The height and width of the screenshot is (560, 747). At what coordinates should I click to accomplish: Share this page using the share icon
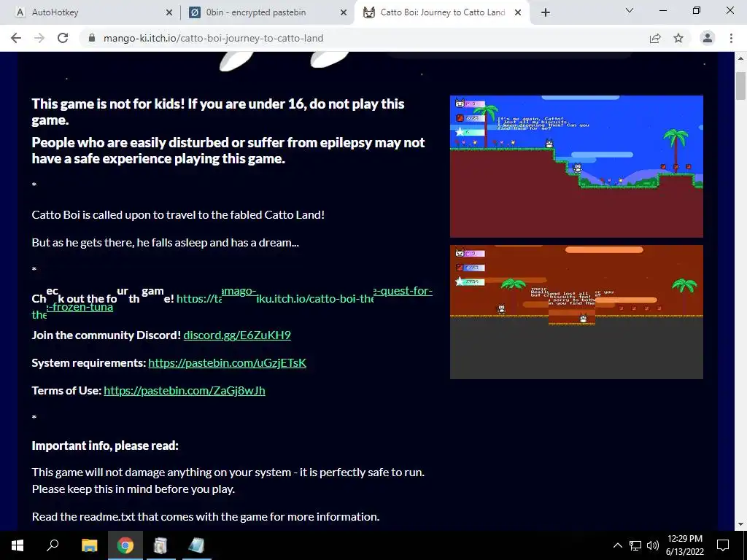tap(655, 38)
